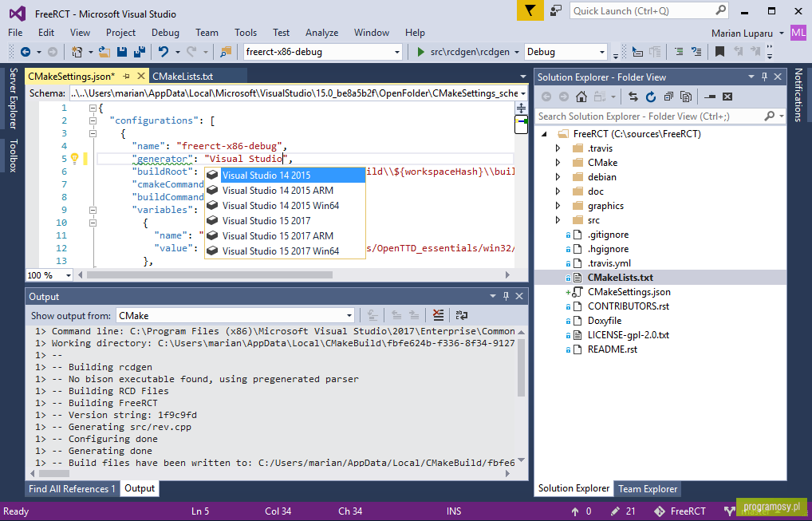This screenshot has height=521, width=812.
Task: Click the pin icon on CMakeSettings.json tab
Action: pyautogui.click(x=126, y=76)
